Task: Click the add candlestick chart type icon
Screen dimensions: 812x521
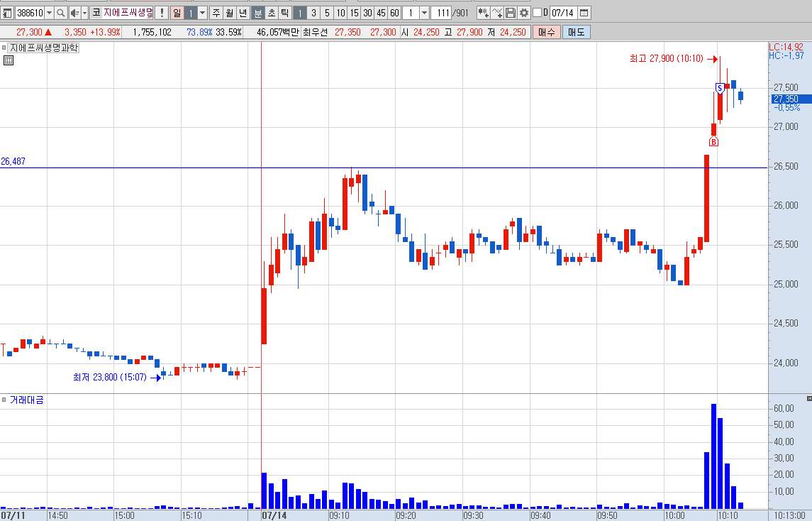Action: (x=483, y=13)
